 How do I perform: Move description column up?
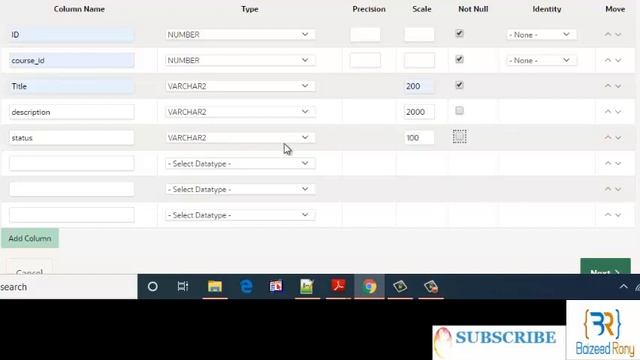click(x=608, y=112)
